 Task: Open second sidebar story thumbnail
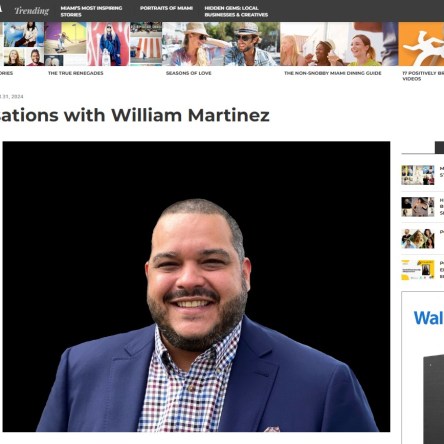click(418, 207)
